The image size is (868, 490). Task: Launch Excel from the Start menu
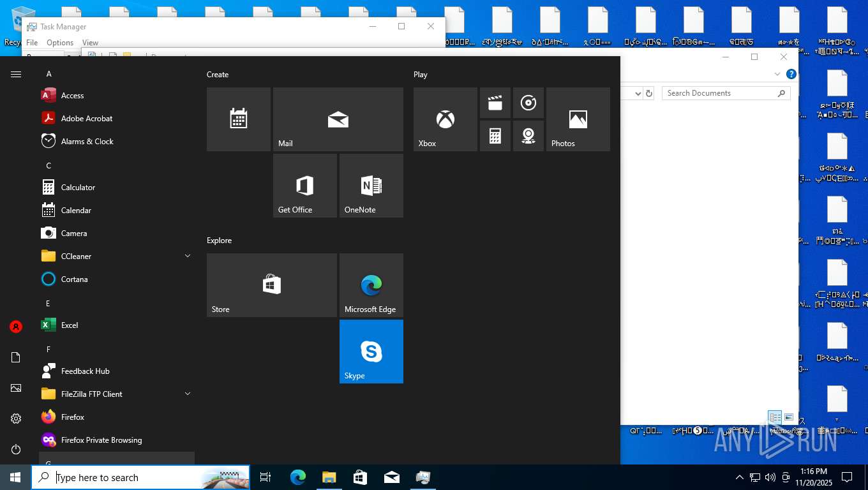117,325
